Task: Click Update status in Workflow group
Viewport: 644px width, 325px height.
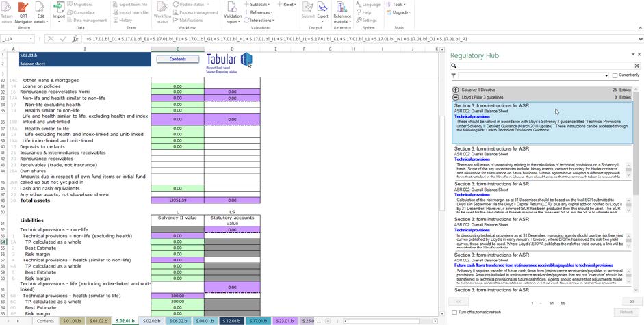Action: coord(192,5)
